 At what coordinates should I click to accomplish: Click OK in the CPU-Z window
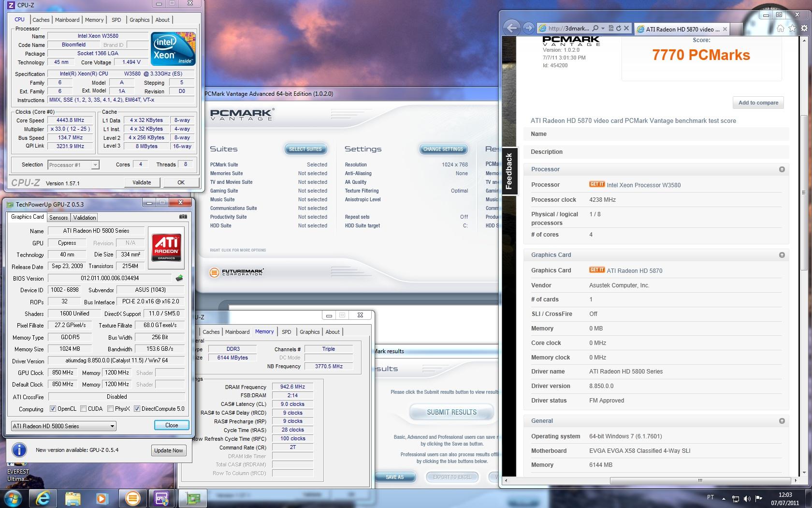tap(181, 182)
